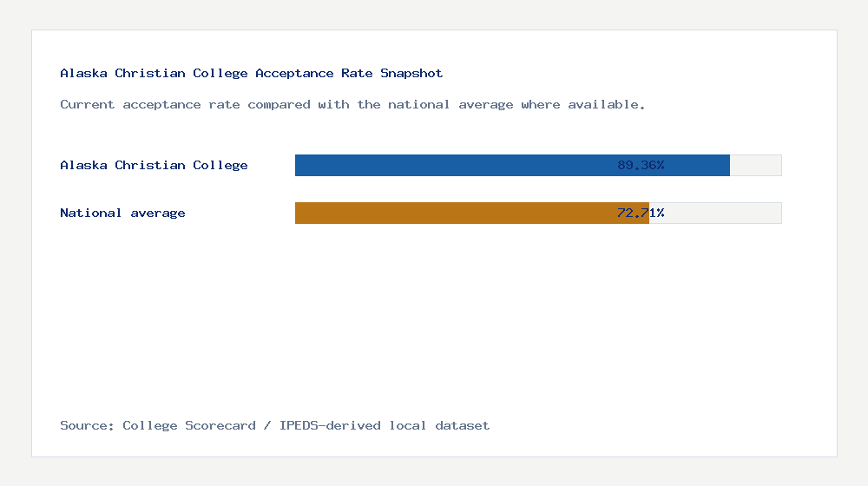Viewport: 868px width, 486px height.
Task: Click the unfilled gray end of Alaska bar
Action: (756, 166)
